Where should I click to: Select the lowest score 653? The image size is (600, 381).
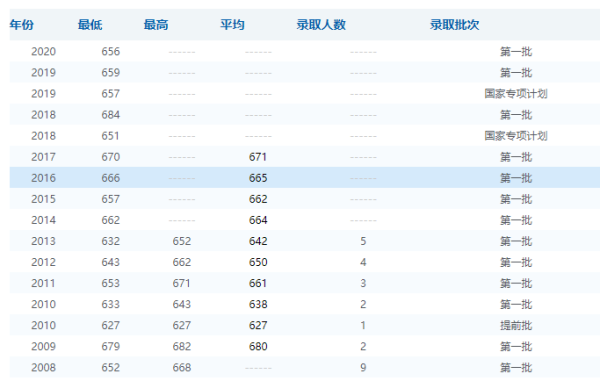point(111,283)
